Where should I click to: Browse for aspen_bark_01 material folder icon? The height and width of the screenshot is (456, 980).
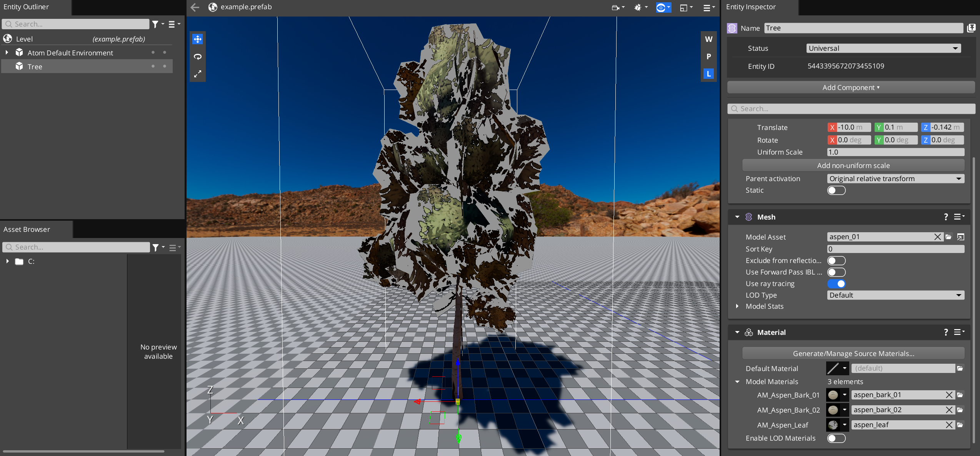click(960, 395)
